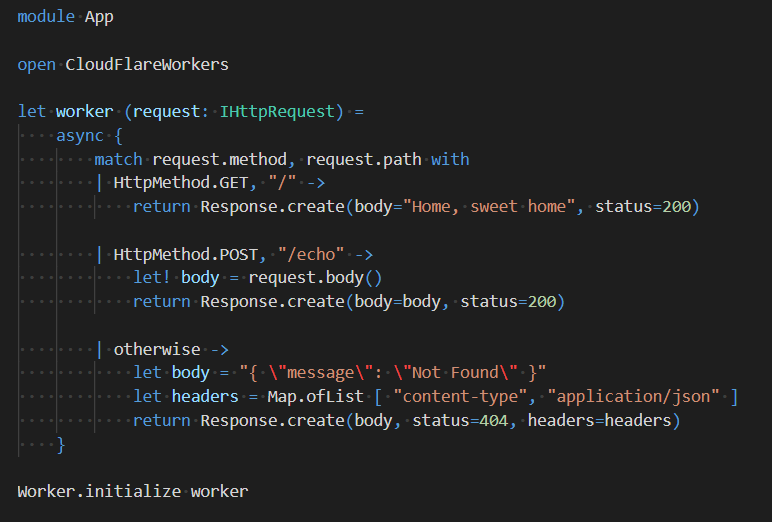Click the "content-type" string
This screenshot has height=522, width=772.
(460, 397)
